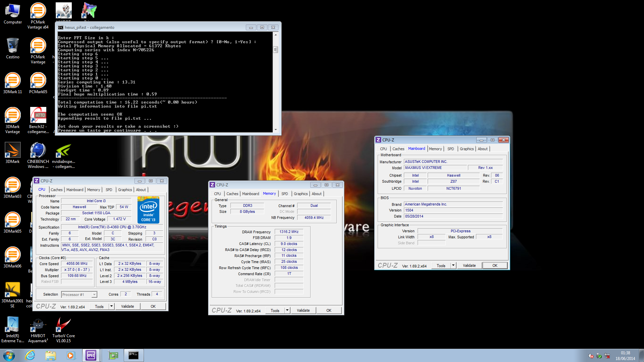Switch to command prompt taskbar button

pos(133,355)
